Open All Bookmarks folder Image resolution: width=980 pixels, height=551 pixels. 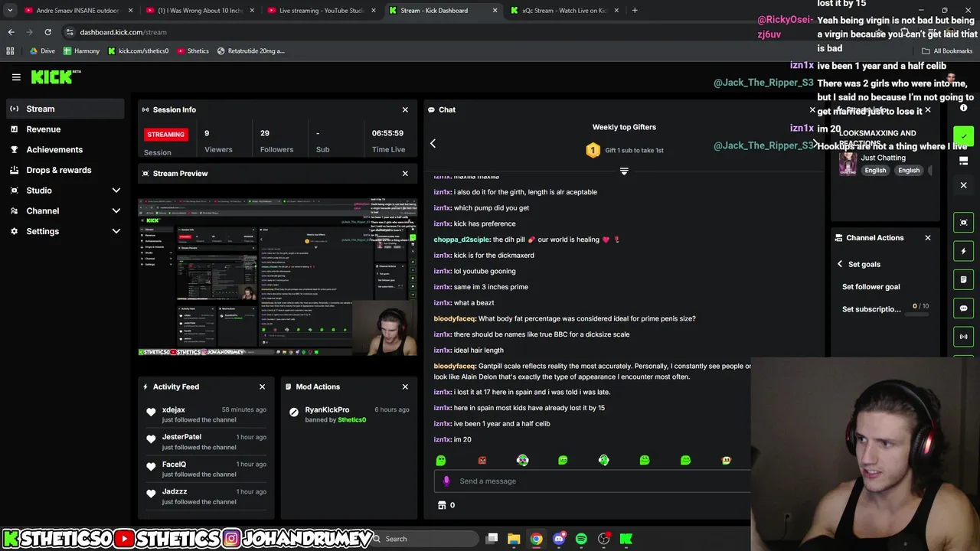[x=947, y=51]
